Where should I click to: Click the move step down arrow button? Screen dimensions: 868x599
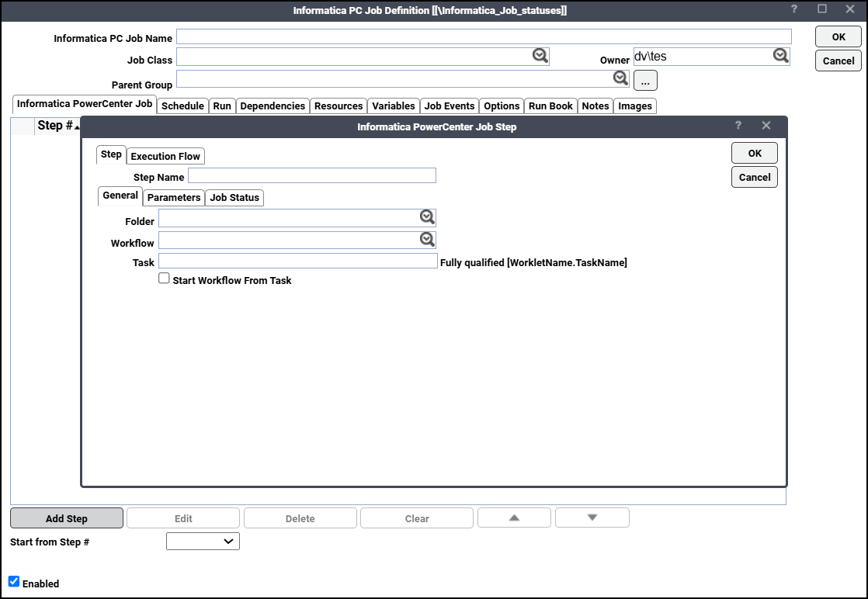(592, 518)
